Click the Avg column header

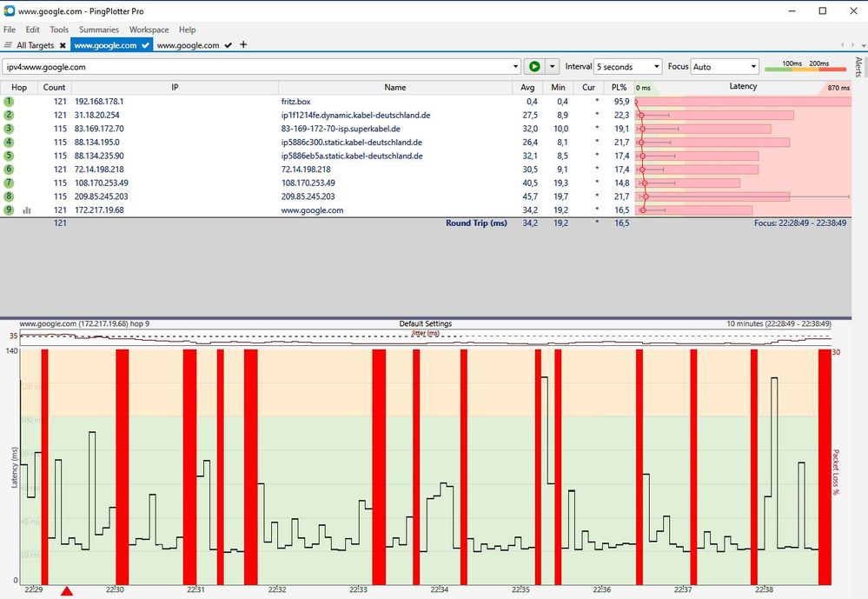(x=527, y=87)
